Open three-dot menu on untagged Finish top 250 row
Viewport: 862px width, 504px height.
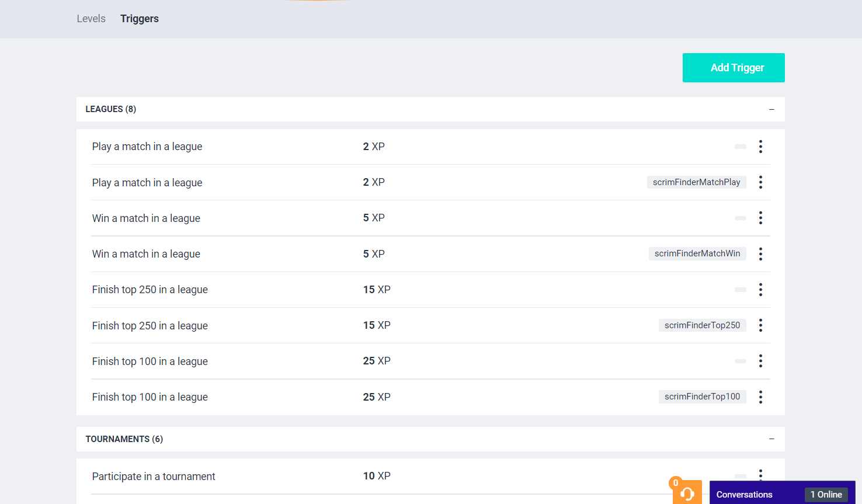pyautogui.click(x=760, y=290)
